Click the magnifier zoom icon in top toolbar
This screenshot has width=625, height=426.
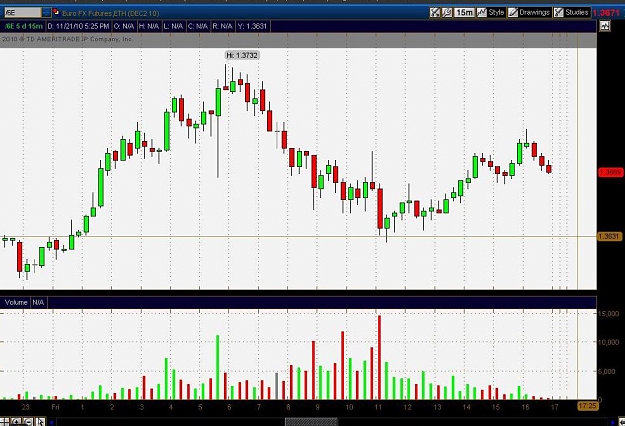447,13
